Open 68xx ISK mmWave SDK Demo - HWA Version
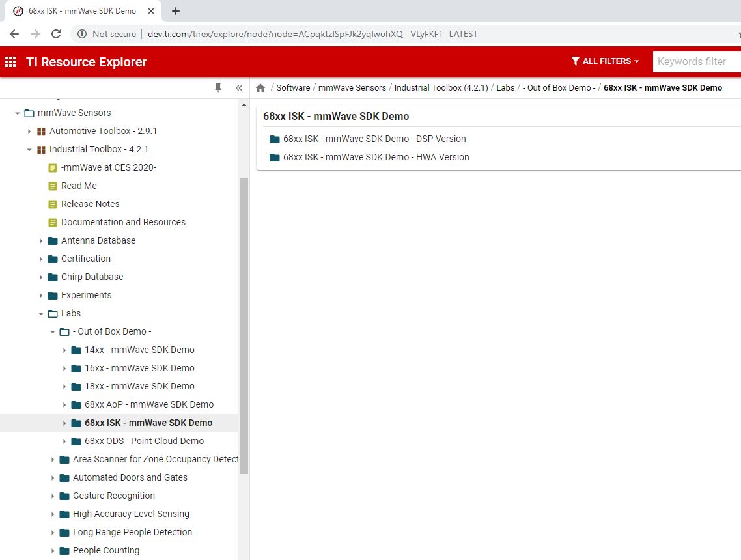This screenshot has height=560, width=741. [376, 158]
